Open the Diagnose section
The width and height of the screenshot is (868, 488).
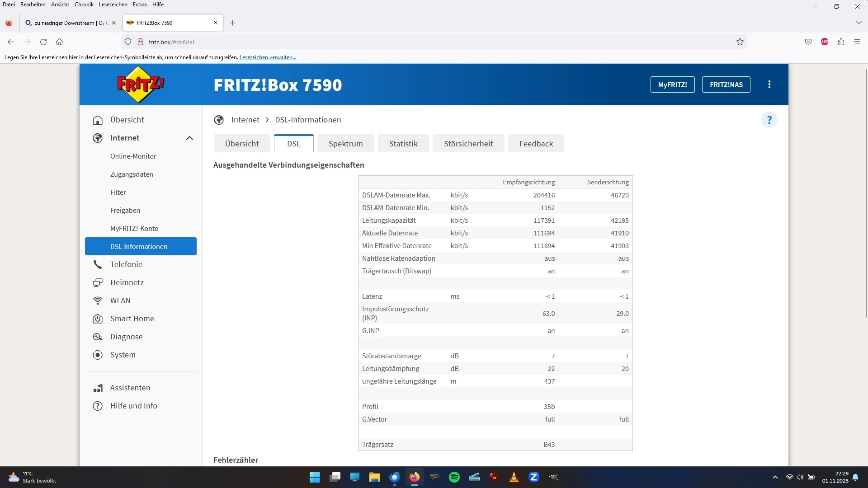coord(126,337)
